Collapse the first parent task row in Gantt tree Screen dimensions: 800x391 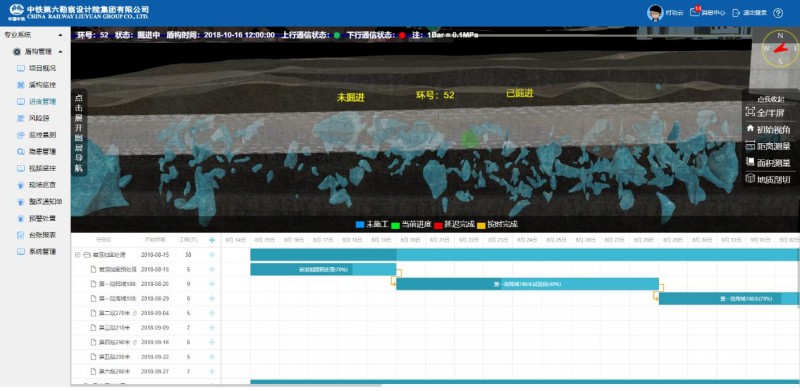tap(78, 254)
